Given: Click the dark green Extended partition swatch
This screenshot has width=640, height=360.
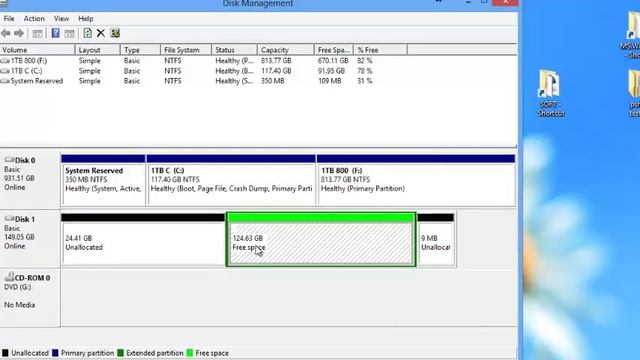Looking at the screenshot, I should coord(120,353).
